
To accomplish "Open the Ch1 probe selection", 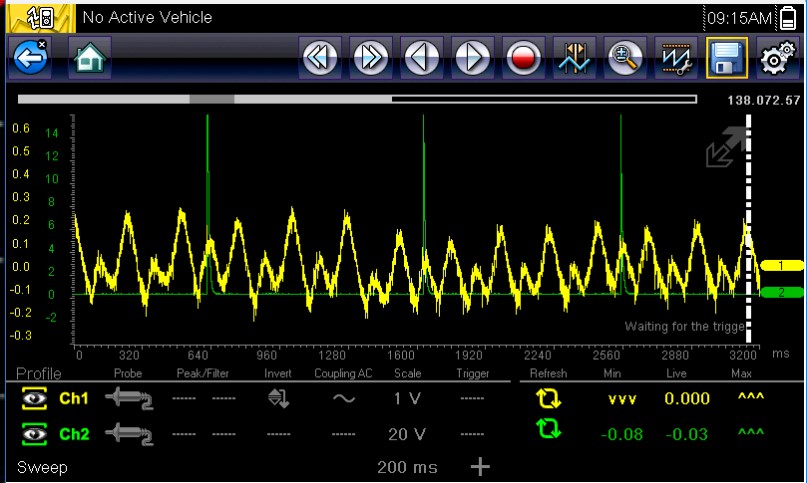I will (127, 399).
